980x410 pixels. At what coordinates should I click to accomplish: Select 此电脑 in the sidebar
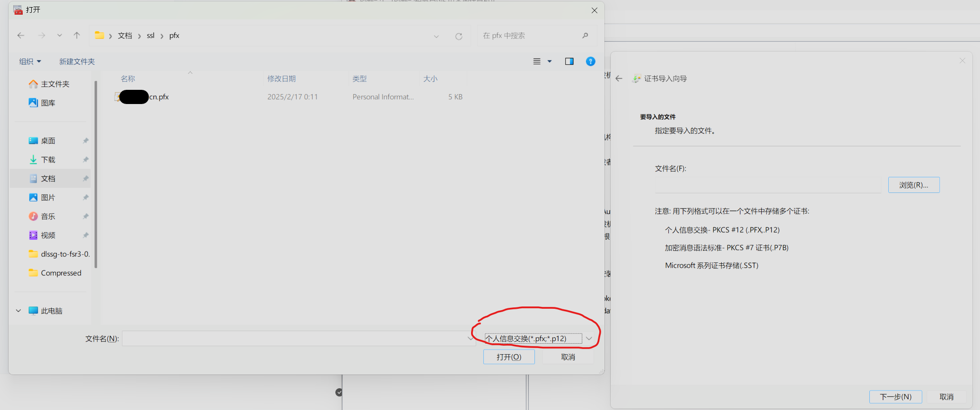46,311
